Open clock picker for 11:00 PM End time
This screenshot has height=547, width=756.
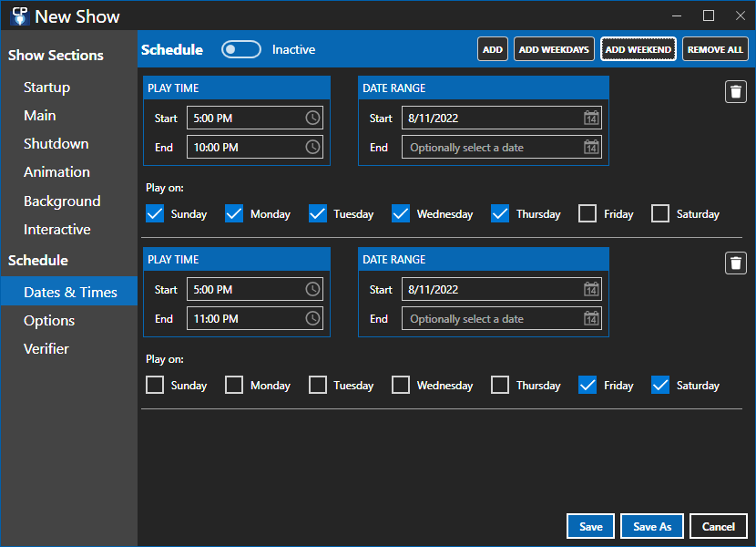point(312,319)
